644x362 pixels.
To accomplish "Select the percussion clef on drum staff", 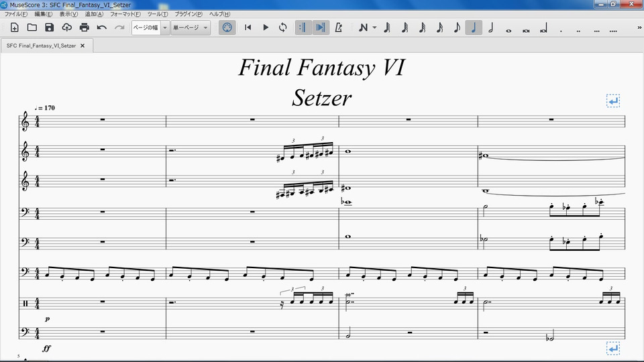I will (x=25, y=303).
